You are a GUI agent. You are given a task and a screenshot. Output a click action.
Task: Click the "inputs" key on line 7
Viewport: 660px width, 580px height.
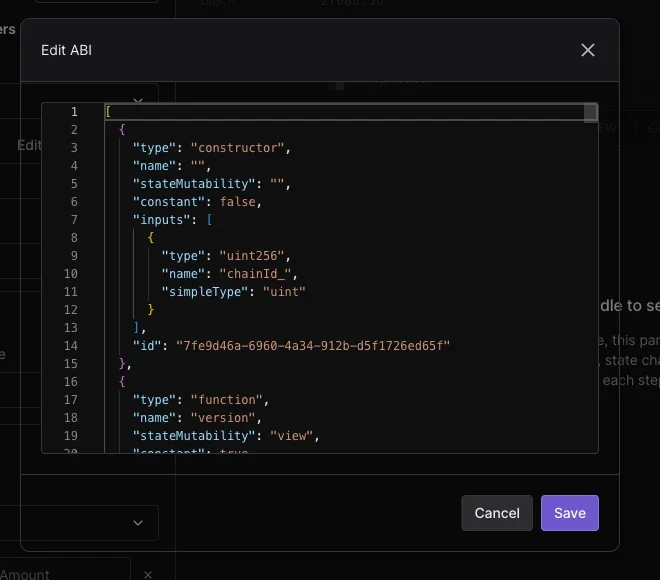coord(161,220)
